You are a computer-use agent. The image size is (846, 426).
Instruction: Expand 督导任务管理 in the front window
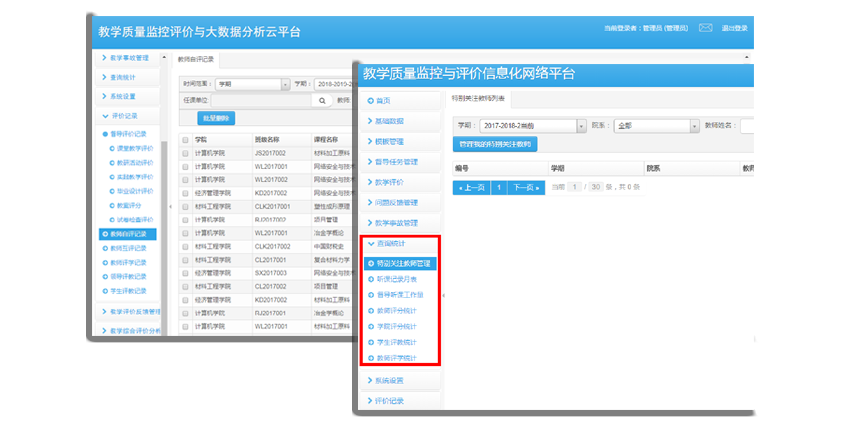400,162
